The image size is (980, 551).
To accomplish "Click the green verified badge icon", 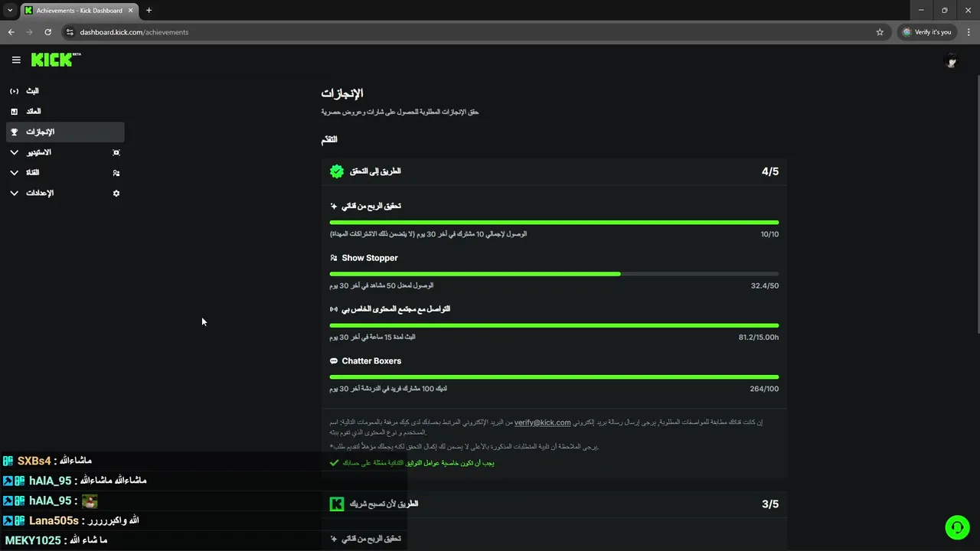I will 337,171.
